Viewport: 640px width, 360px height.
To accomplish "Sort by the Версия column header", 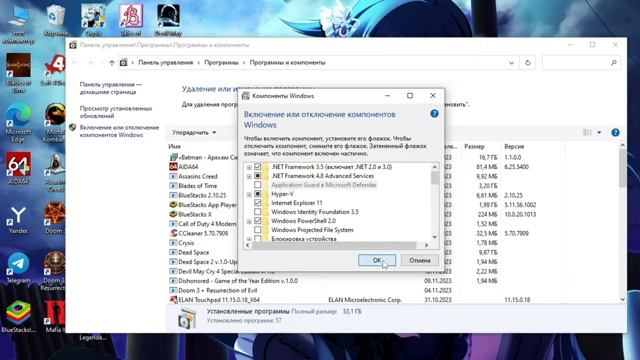I will pyautogui.click(x=514, y=146).
